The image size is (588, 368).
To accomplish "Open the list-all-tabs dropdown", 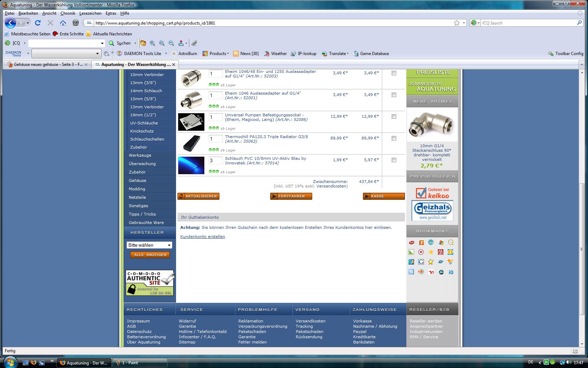I will (x=582, y=64).
